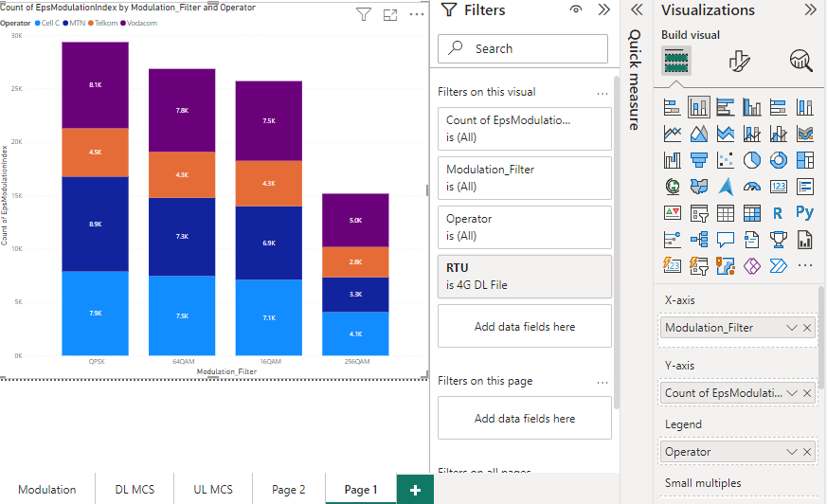The height and width of the screenshot is (504, 827).
Task: Open the Format visual paintbrush tab
Action: pos(739,62)
